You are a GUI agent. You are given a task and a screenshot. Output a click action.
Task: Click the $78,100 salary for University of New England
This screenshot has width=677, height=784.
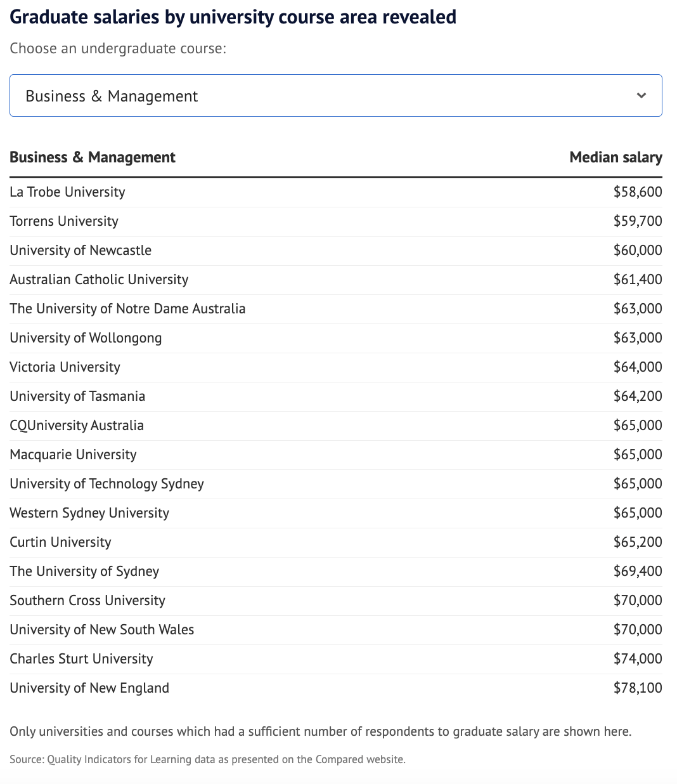[x=637, y=688]
